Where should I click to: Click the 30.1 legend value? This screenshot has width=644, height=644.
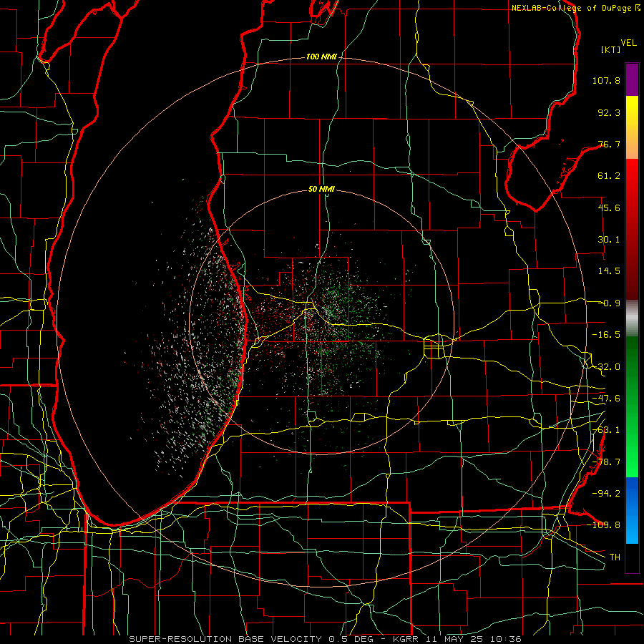click(x=609, y=240)
